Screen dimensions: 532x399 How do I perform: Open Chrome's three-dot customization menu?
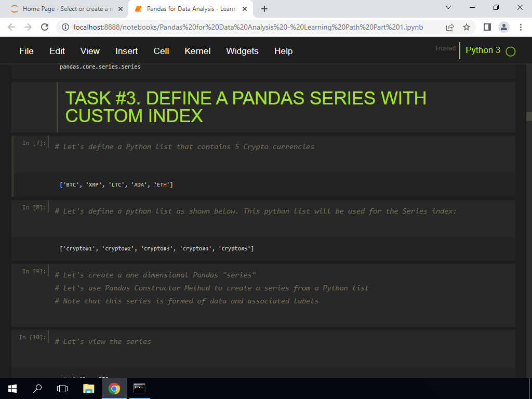click(521, 26)
